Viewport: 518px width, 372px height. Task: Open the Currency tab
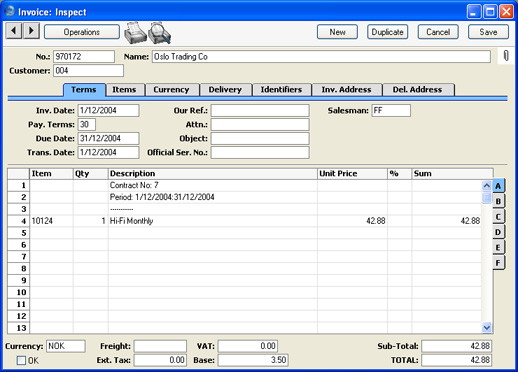coord(171,90)
